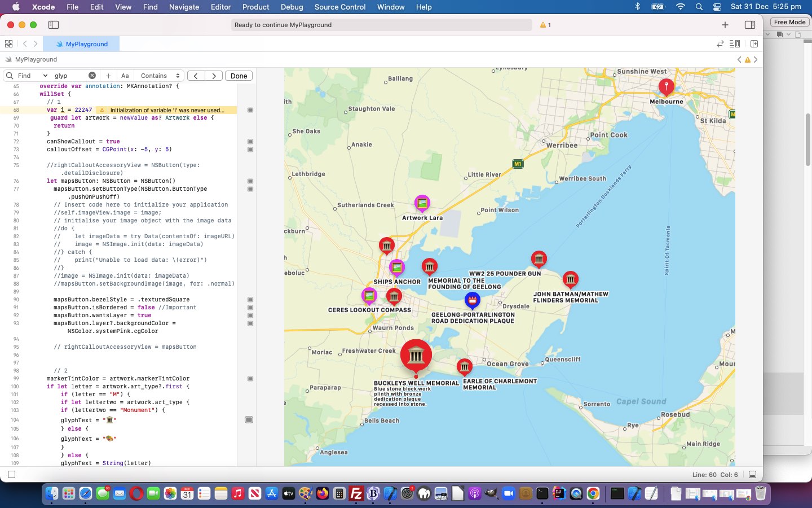Click the yellow warning count indicator in toolbar
Image resolution: width=812 pixels, height=508 pixels.
(545, 25)
